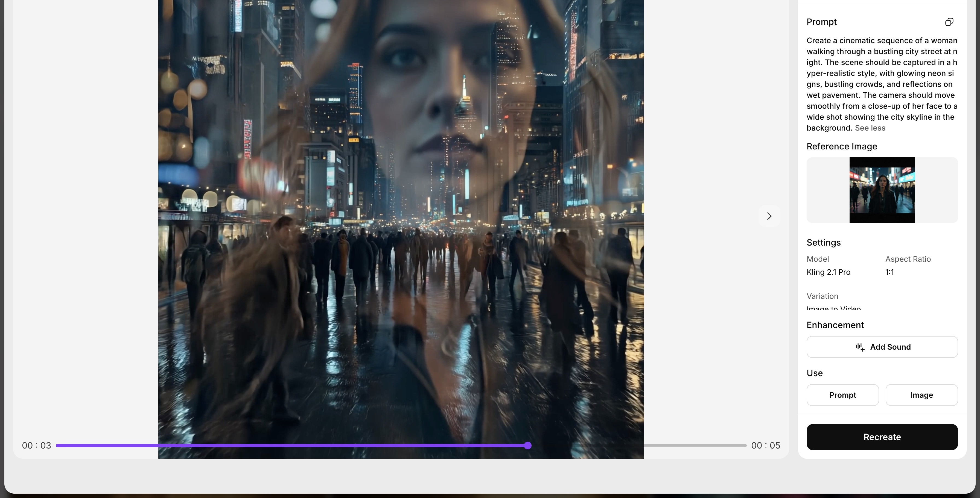Use this Prompt button
Image resolution: width=980 pixels, height=498 pixels.
pos(843,395)
